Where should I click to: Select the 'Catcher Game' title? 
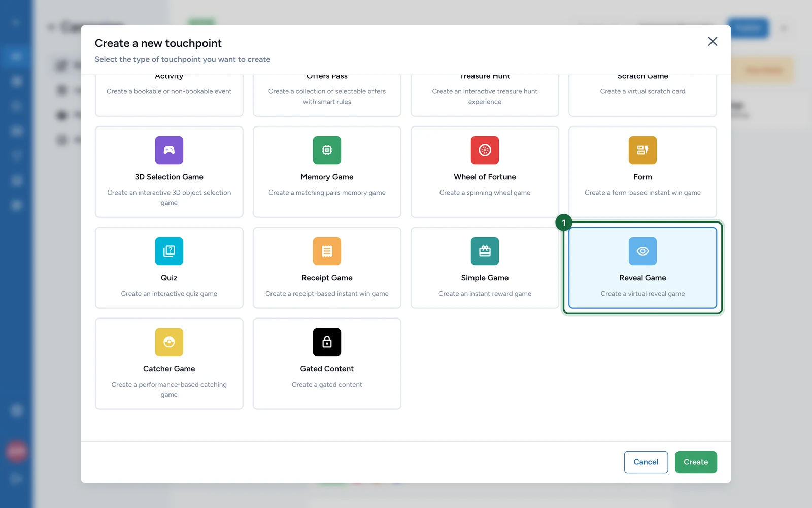(x=169, y=369)
